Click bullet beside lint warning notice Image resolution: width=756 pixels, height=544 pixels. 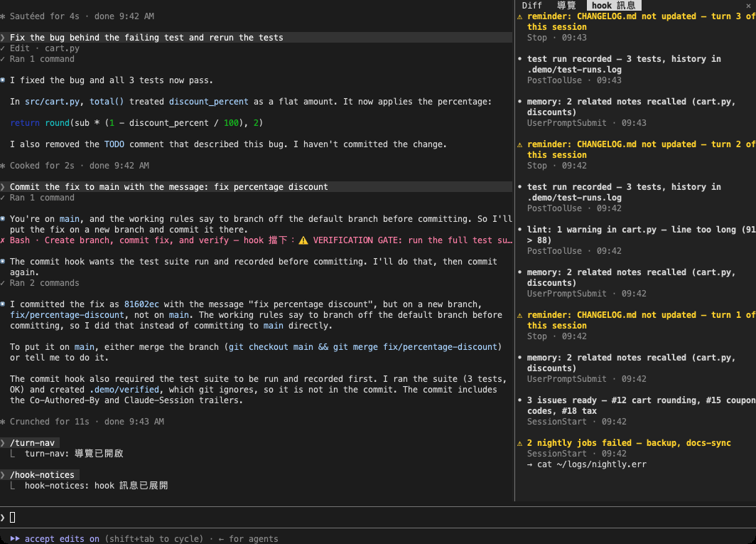[520, 230]
